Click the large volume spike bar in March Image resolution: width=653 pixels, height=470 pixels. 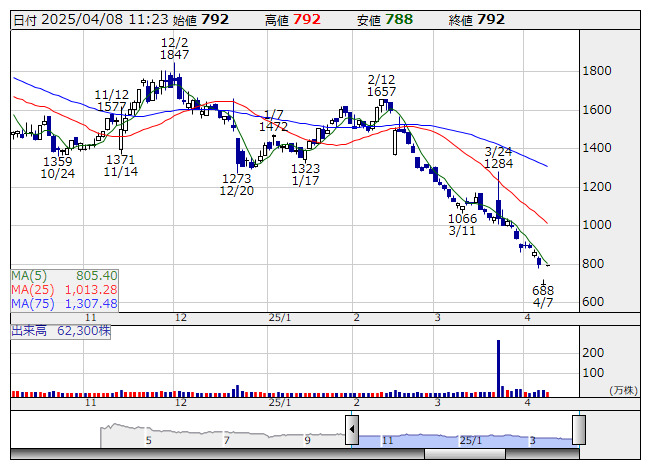click(x=498, y=368)
